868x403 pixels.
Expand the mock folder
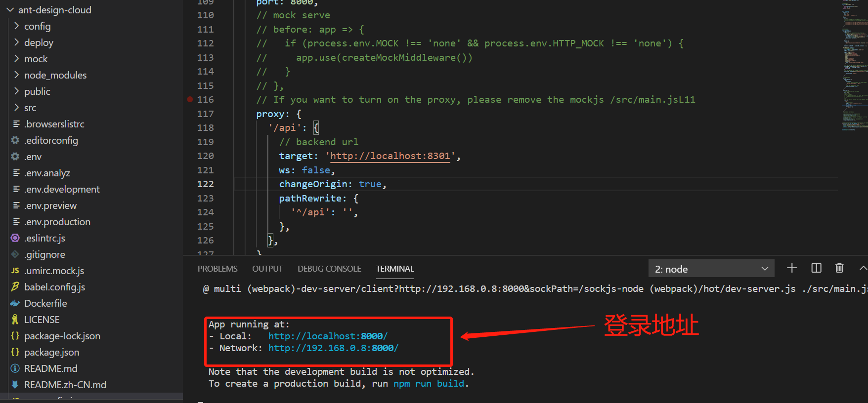point(17,59)
